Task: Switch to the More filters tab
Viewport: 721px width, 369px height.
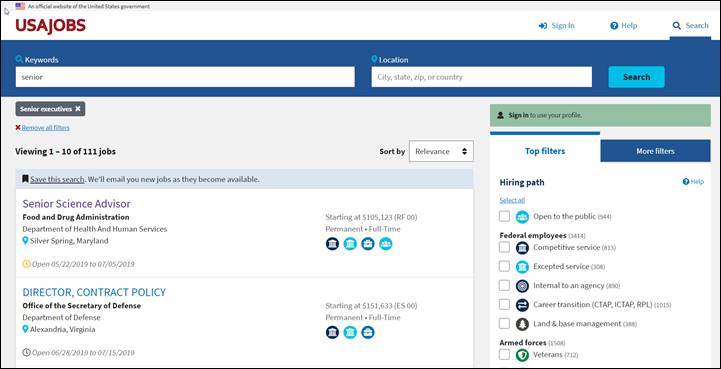Action: (x=655, y=151)
